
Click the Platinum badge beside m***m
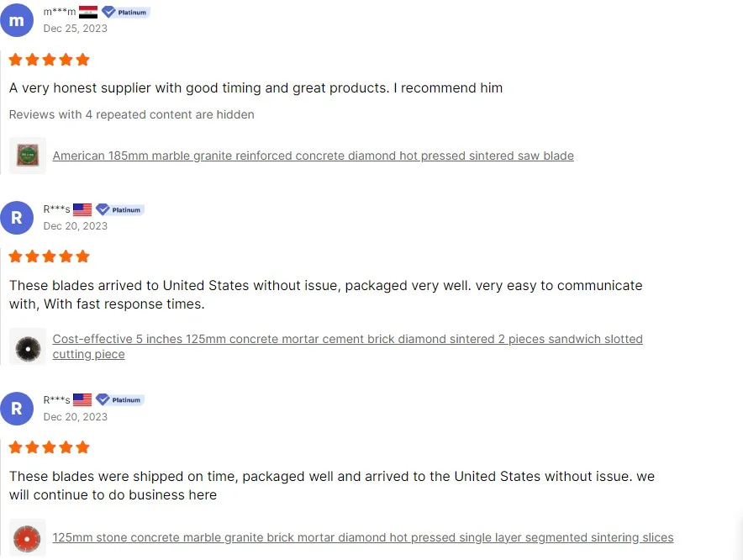click(124, 13)
